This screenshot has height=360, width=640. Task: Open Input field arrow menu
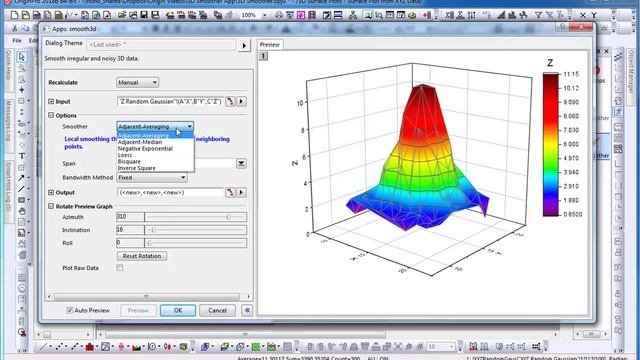[x=242, y=101]
